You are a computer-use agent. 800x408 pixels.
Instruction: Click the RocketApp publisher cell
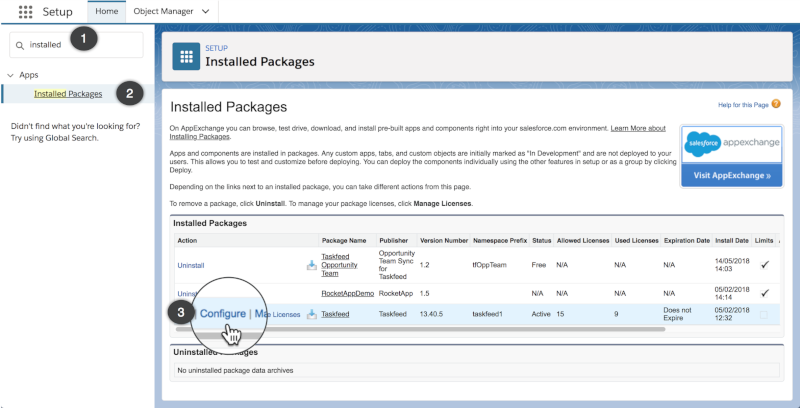click(396, 293)
